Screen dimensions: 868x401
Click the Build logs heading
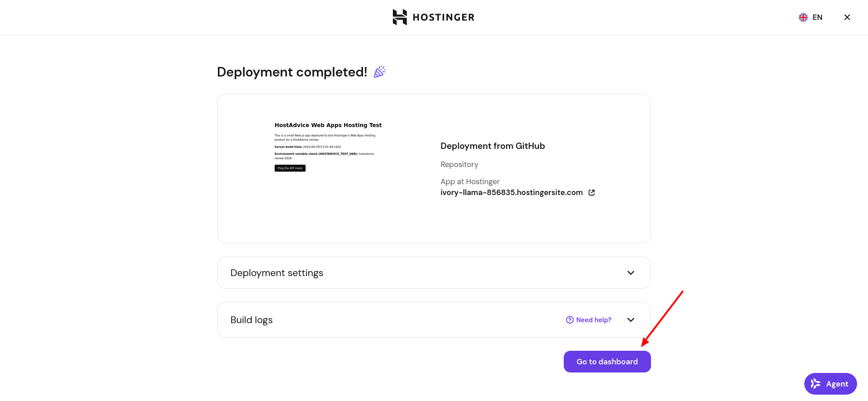coord(251,320)
